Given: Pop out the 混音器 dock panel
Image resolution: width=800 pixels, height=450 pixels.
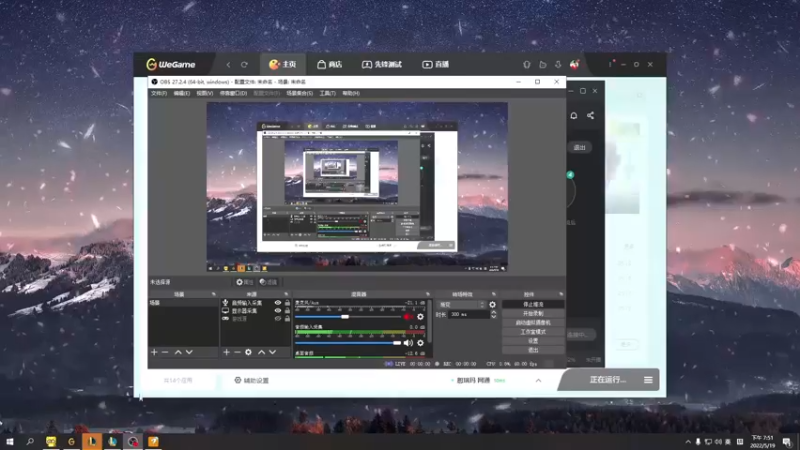Looking at the screenshot, I should (x=428, y=294).
